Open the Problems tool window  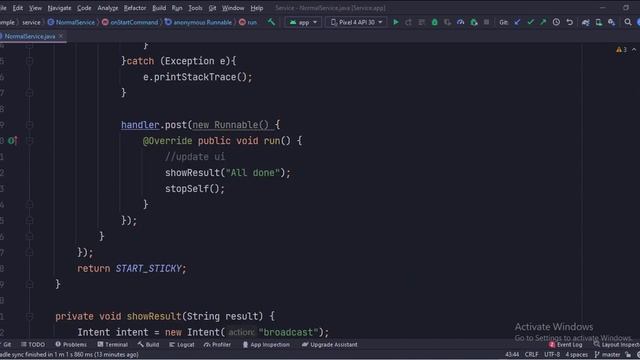pos(71,345)
